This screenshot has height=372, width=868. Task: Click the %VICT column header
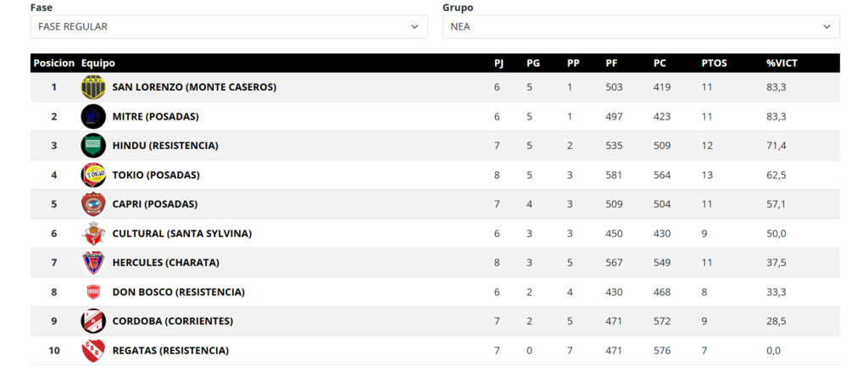(782, 64)
